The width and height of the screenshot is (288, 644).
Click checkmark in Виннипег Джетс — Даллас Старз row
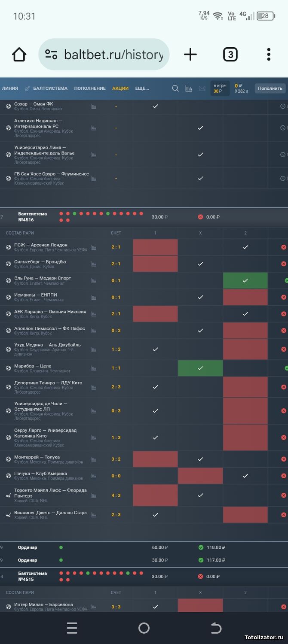point(156,515)
